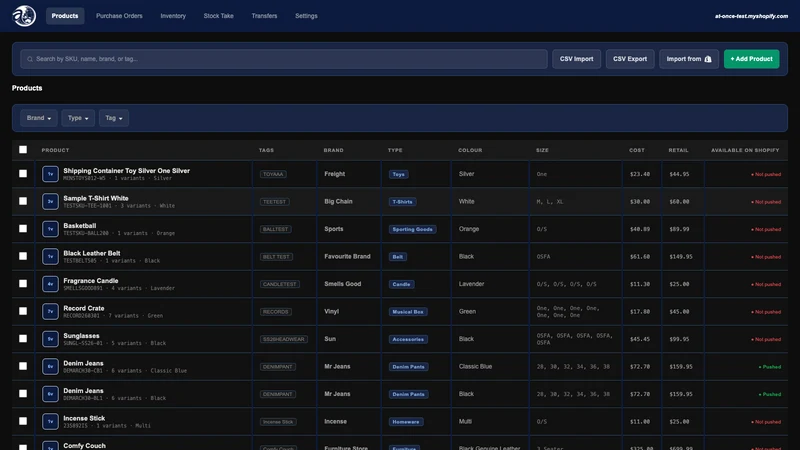Click the Not pushed status for Basketball
The image size is (800, 450).
766,229
